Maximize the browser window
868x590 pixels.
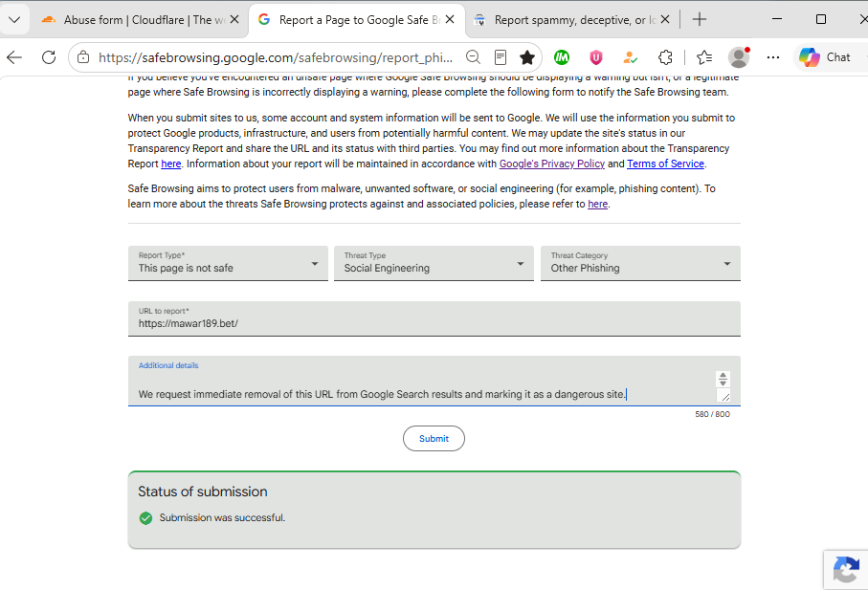point(821,19)
